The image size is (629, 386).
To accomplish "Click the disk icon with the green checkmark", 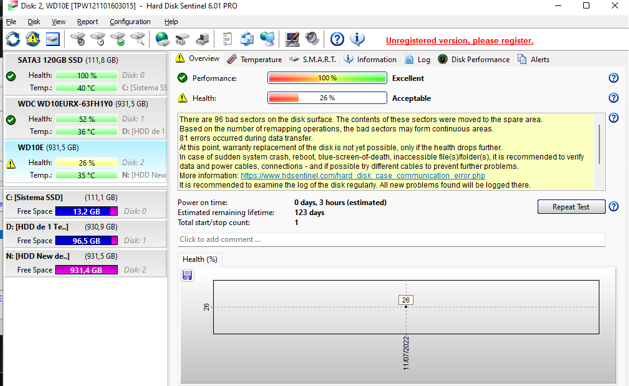I will click(118, 39).
